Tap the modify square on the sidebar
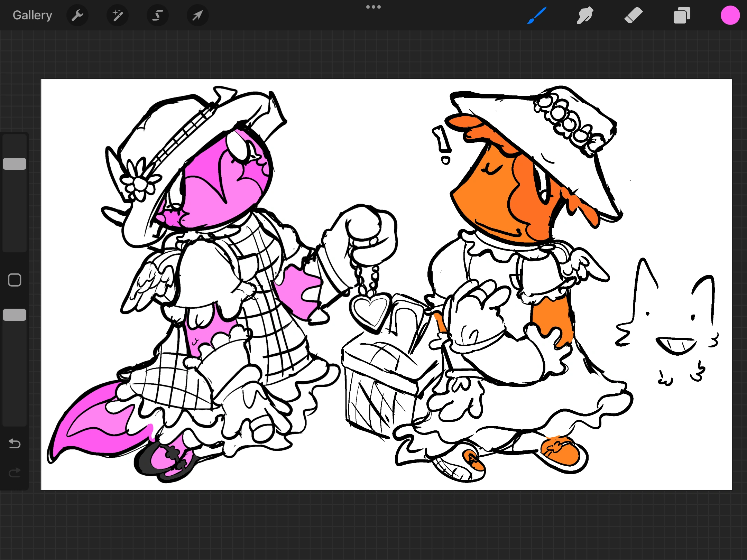This screenshot has height=560, width=747. point(15,279)
